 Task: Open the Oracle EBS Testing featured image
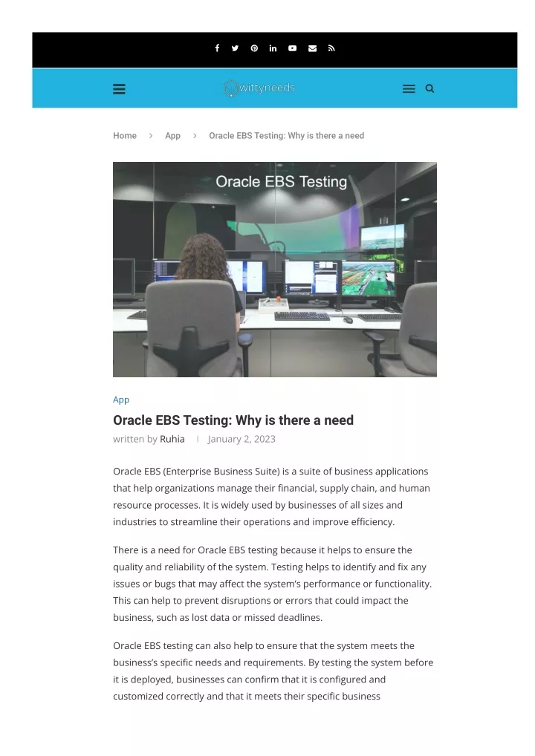coord(275,270)
